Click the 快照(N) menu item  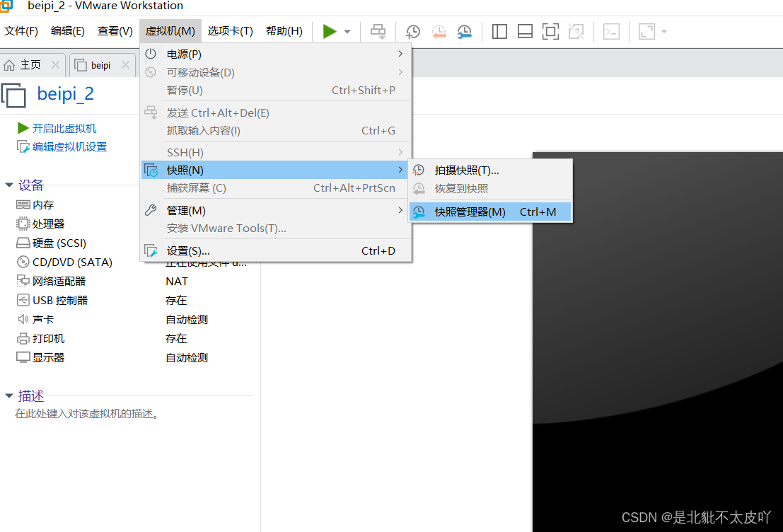point(276,170)
